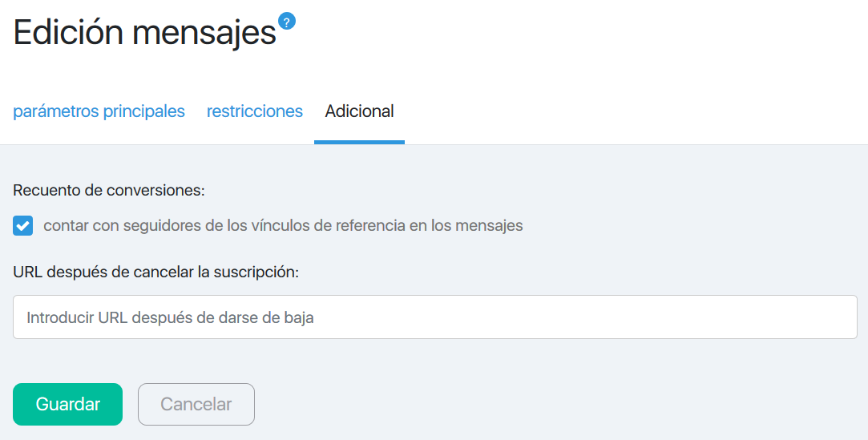Click inside the unsubscribe URL text box

[434, 317]
